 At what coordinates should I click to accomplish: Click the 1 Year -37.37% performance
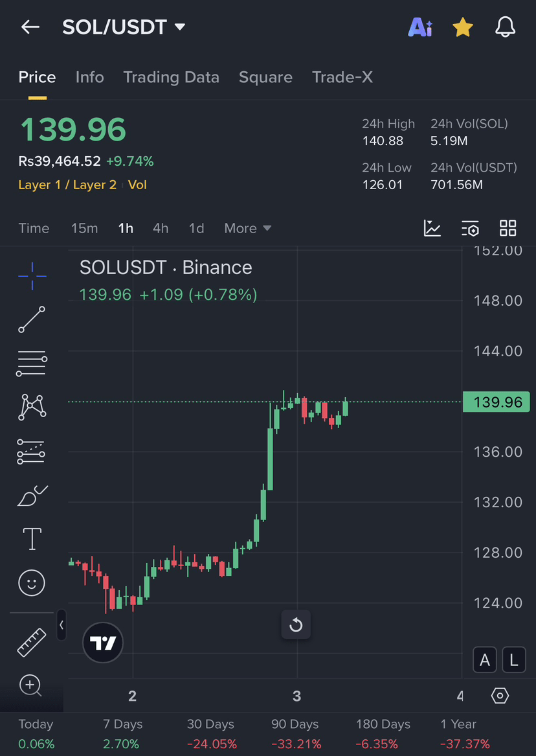465,734
